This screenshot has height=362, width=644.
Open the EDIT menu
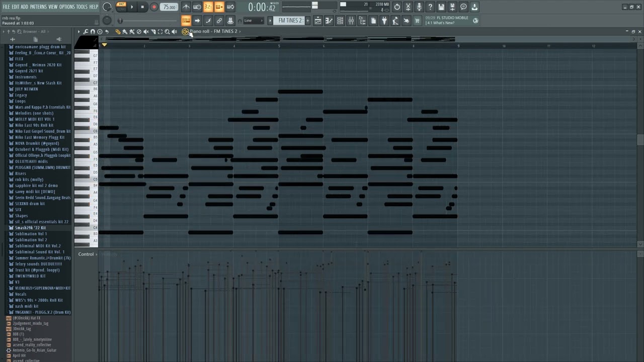(x=16, y=7)
